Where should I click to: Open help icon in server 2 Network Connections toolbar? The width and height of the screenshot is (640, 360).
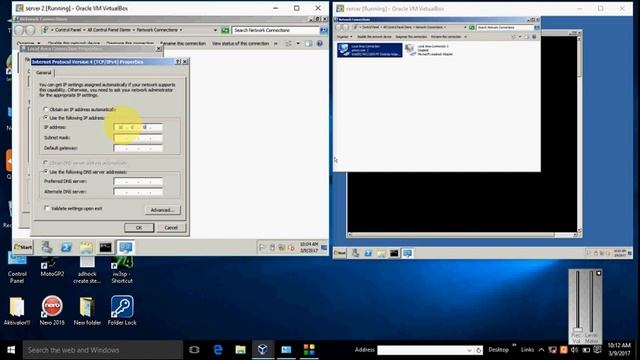coord(320,43)
